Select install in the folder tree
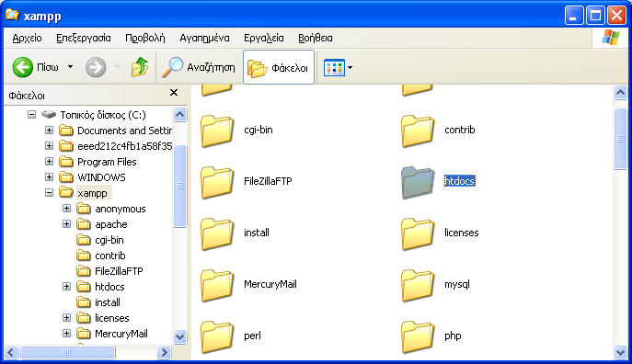The width and height of the screenshot is (632, 364). (98, 302)
